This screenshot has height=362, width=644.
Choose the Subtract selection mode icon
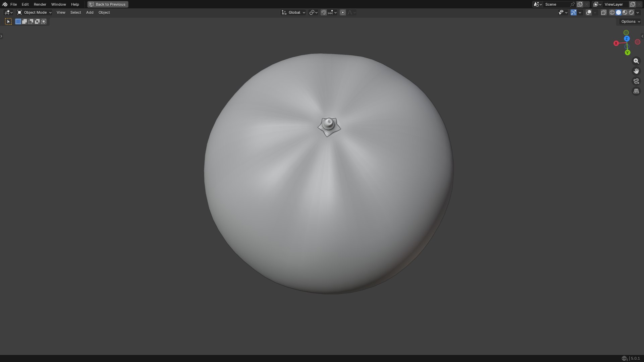point(31,21)
